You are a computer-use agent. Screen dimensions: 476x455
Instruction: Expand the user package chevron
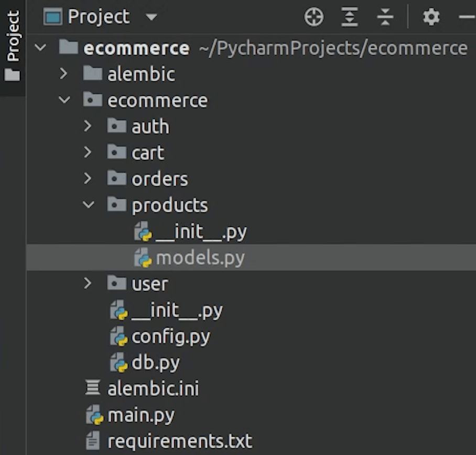click(x=88, y=284)
